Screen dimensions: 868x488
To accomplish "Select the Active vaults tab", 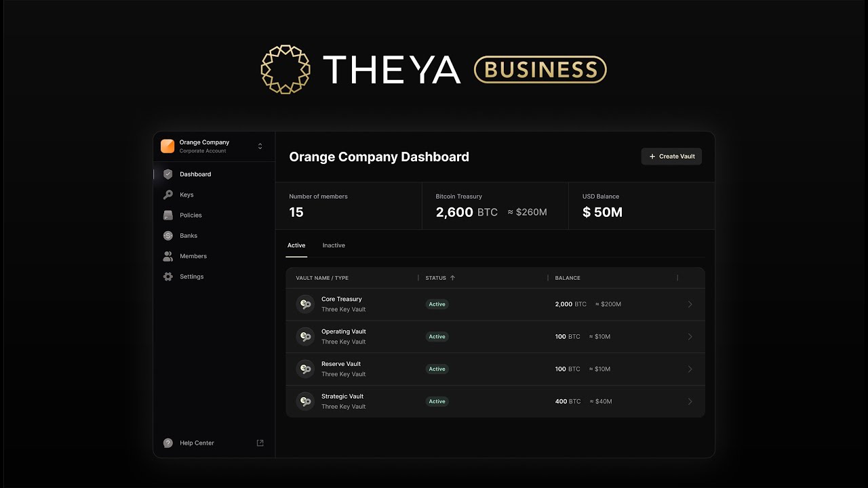I will point(296,245).
